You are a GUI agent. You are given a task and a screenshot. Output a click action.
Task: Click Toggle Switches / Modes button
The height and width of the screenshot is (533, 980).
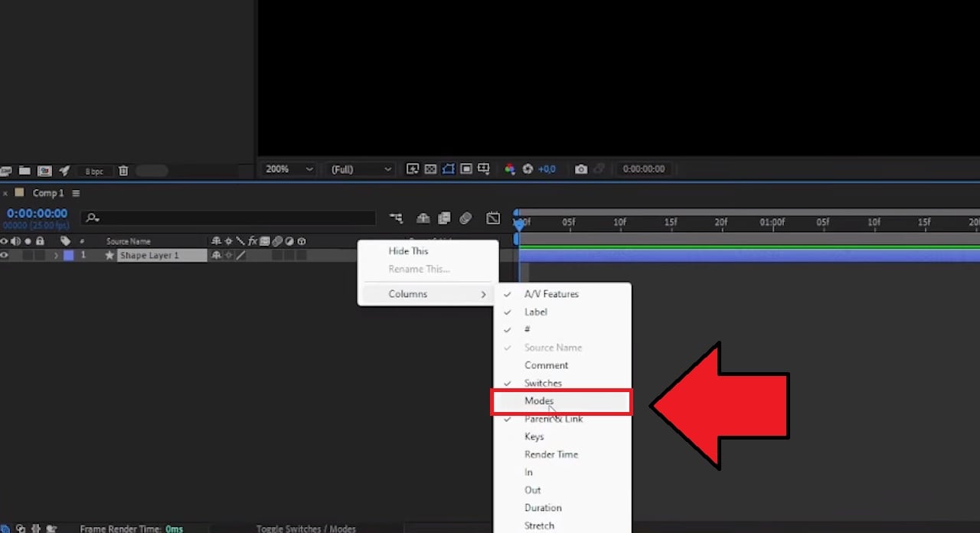point(305,528)
